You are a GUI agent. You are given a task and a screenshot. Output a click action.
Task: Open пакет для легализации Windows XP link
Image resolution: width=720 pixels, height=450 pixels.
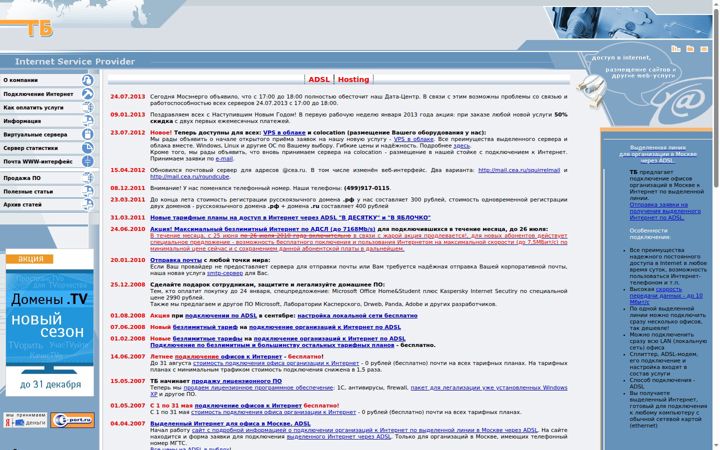[x=489, y=388]
